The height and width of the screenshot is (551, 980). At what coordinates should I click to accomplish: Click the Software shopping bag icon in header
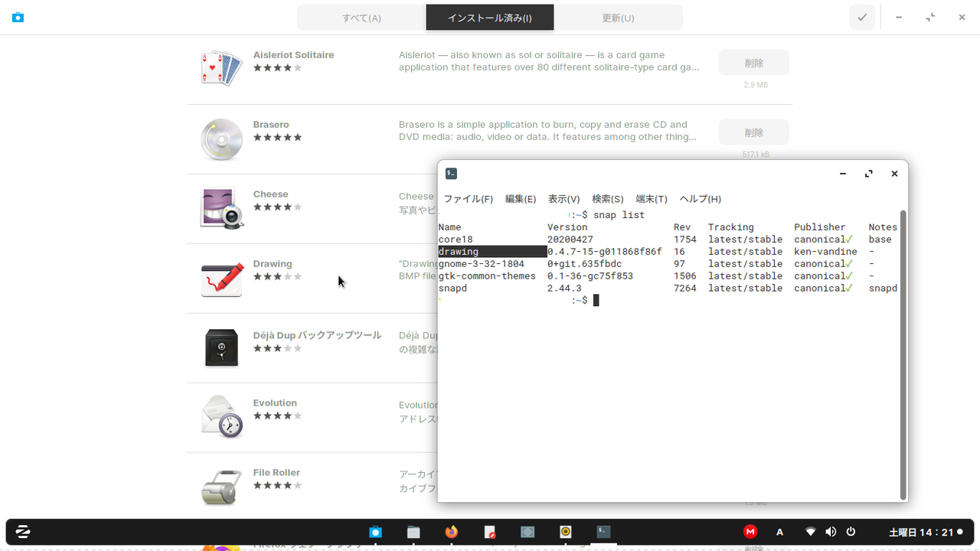[x=18, y=17]
